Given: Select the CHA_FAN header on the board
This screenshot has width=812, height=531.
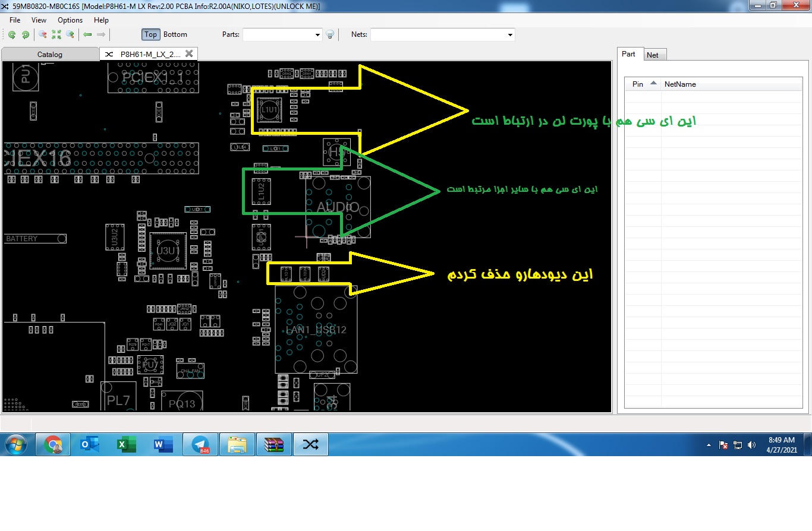Looking at the screenshot, I should click(191, 371).
